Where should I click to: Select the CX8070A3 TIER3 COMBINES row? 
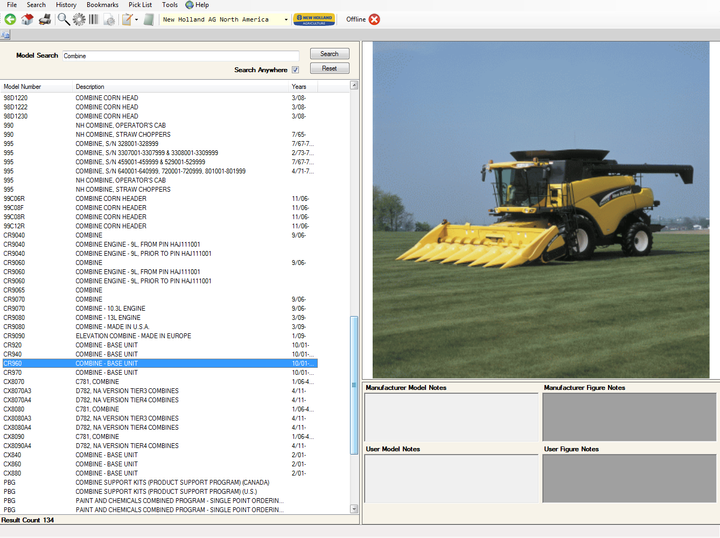pos(159,391)
